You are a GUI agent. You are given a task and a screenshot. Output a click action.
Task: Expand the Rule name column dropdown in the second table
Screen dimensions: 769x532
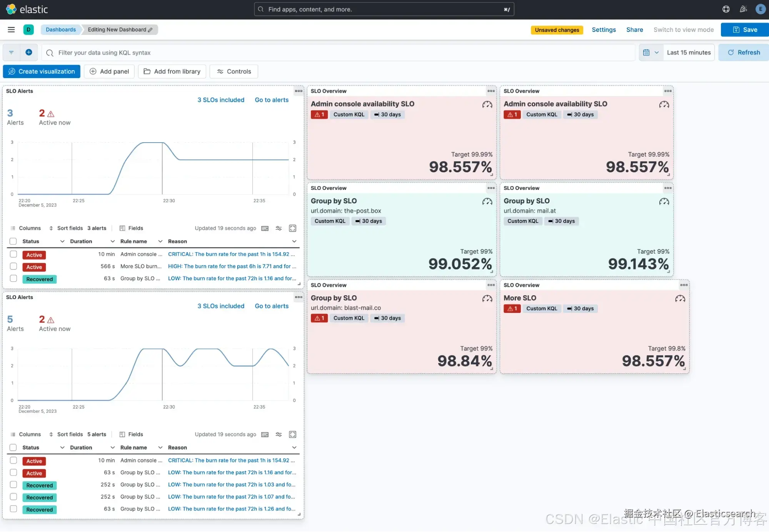pos(160,447)
